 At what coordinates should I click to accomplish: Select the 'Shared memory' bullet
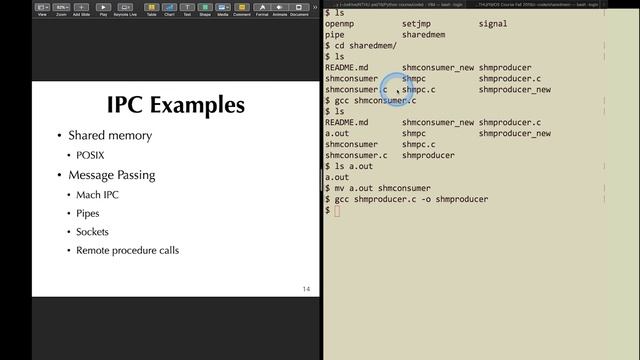pyautogui.click(x=110, y=136)
